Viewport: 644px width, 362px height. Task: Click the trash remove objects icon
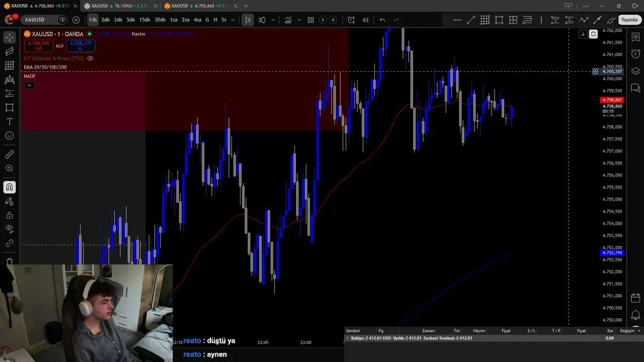10,261
